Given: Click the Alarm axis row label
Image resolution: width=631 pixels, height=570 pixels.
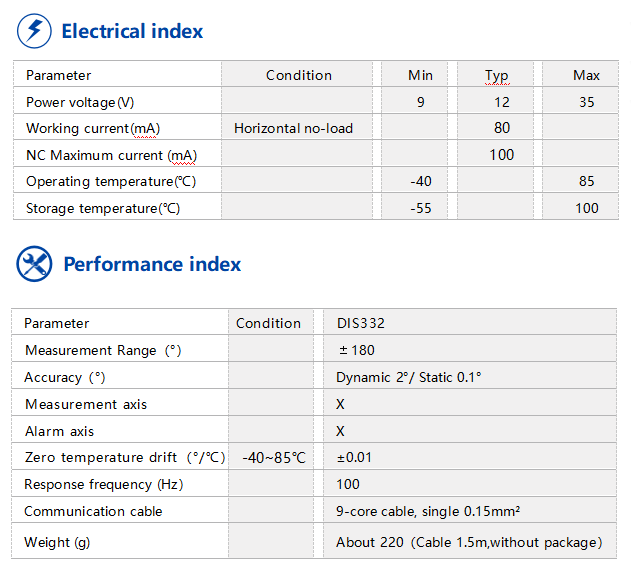Looking at the screenshot, I should (59, 432).
